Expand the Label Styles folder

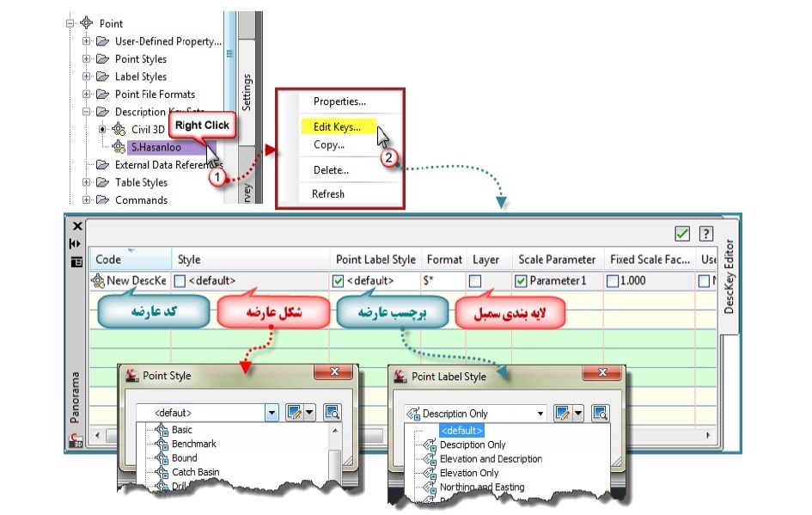point(87,77)
